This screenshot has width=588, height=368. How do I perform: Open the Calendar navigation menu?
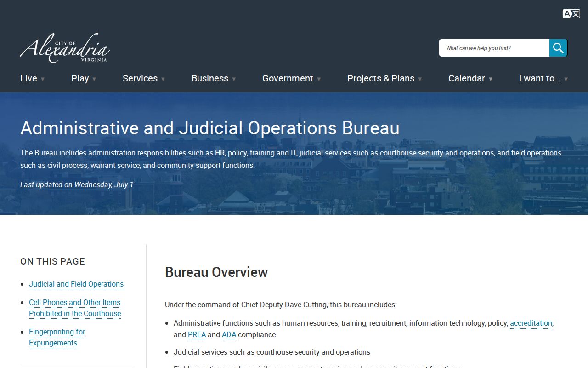(x=467, y=78)
